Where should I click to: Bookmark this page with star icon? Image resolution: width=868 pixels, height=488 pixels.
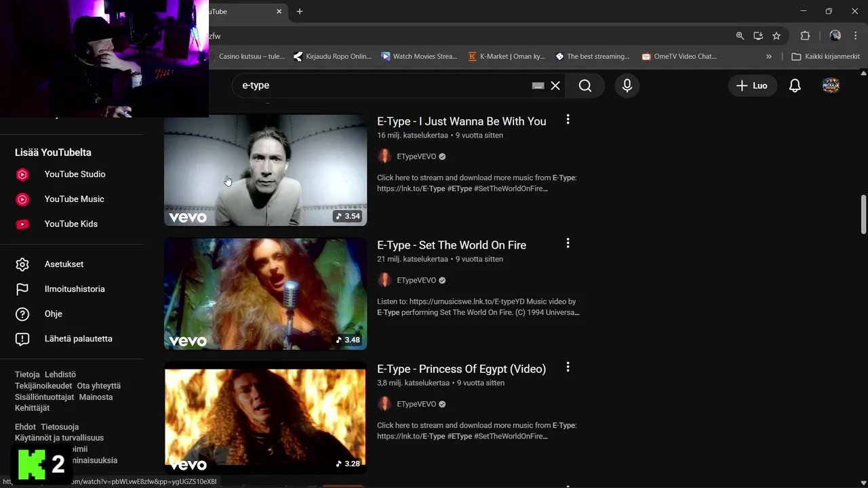coord(776,36)
